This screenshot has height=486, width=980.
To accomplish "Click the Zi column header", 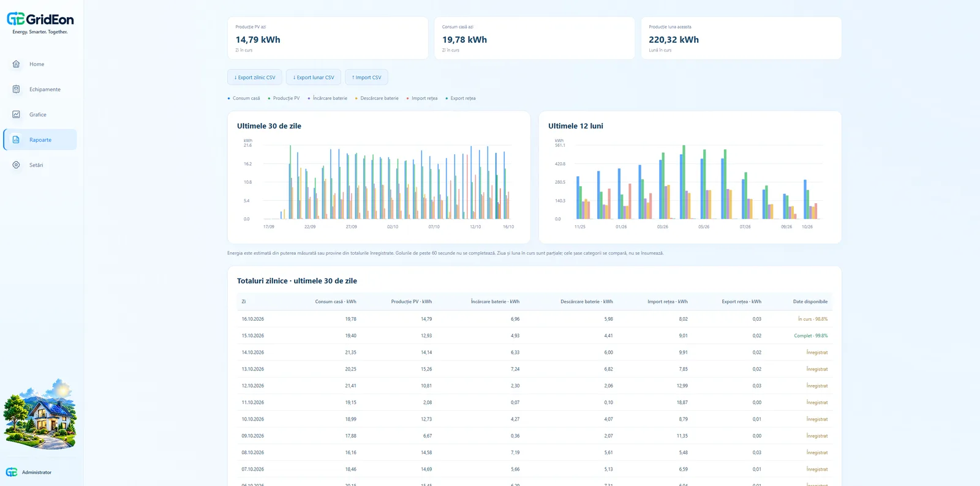I will click(244, 302).
